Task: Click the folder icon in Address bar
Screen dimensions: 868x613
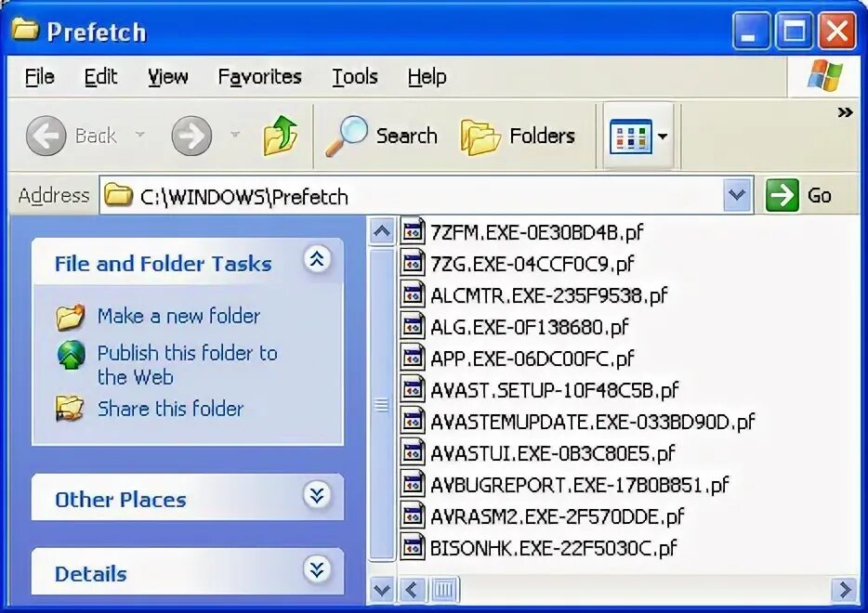Action: pyautogui.click(x=118, y=195)
